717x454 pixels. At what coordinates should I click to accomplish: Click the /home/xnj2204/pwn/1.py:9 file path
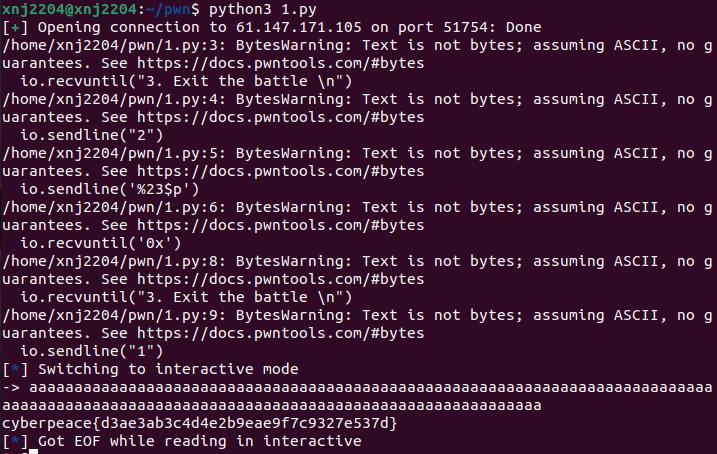pyautogui.click(x=114, y=315)
